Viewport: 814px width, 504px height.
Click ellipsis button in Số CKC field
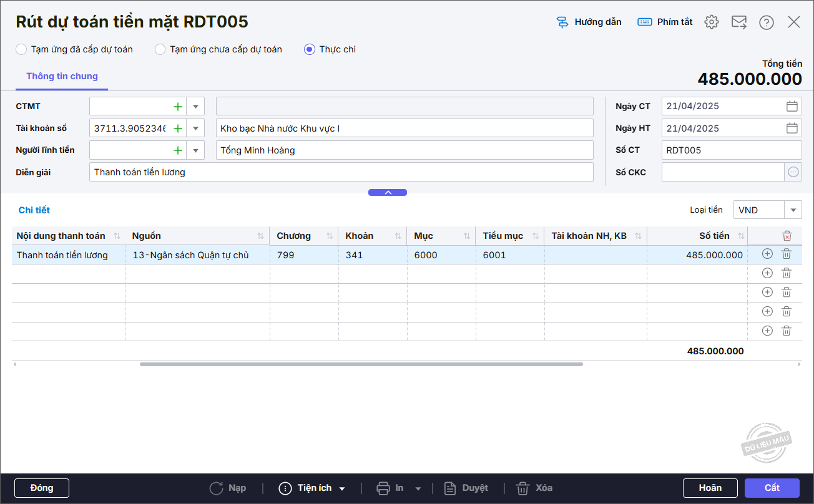(793, 172)
